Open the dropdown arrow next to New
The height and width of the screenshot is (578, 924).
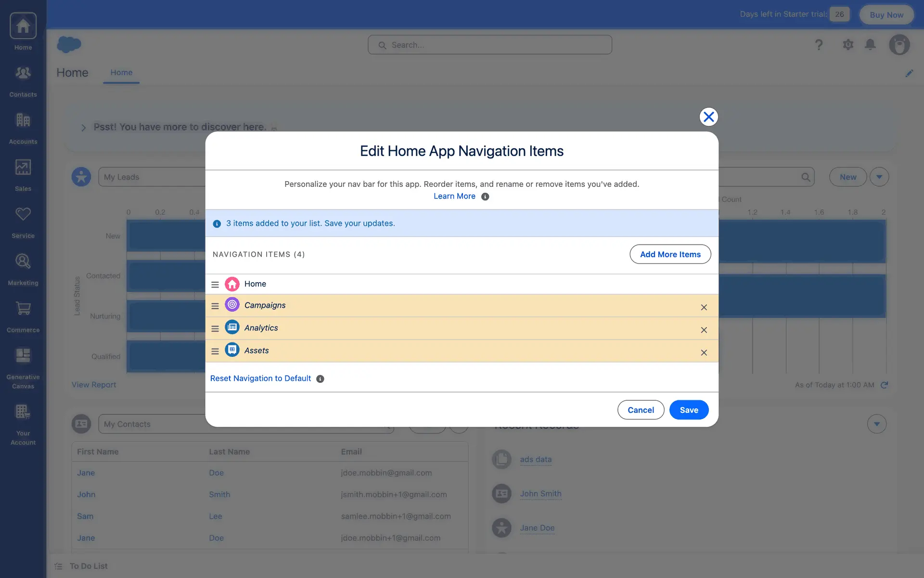(879, 177)
